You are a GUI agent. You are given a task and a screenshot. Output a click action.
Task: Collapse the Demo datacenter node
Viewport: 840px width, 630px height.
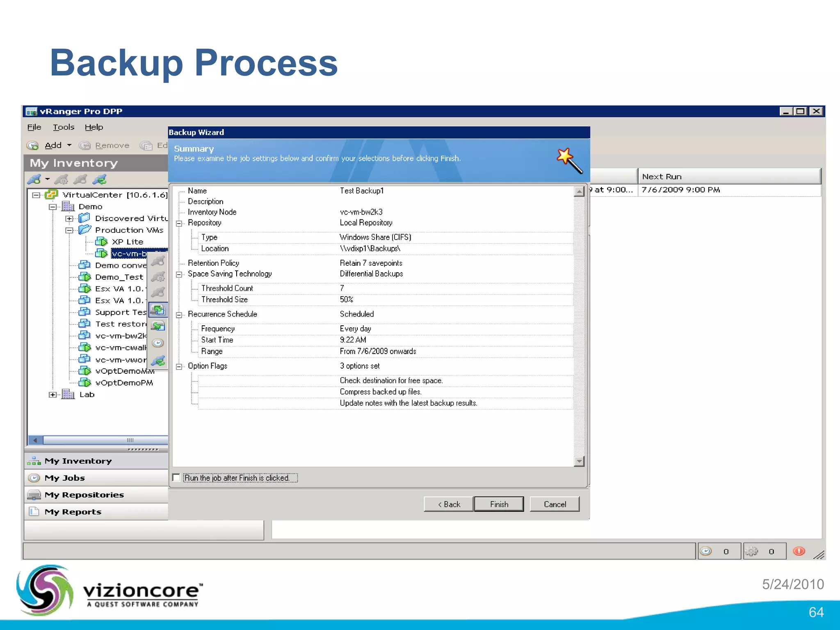pyautogui.click(x=52, y=207)
